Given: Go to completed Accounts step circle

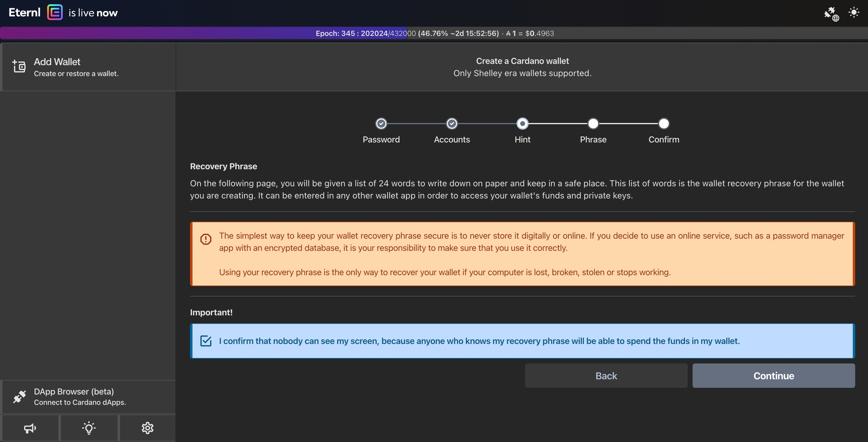Looking at the screenshot, I should 452,124.
